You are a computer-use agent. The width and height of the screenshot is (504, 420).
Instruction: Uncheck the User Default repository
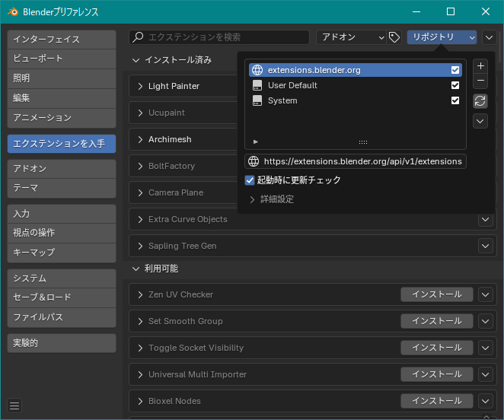pos(455,85)
